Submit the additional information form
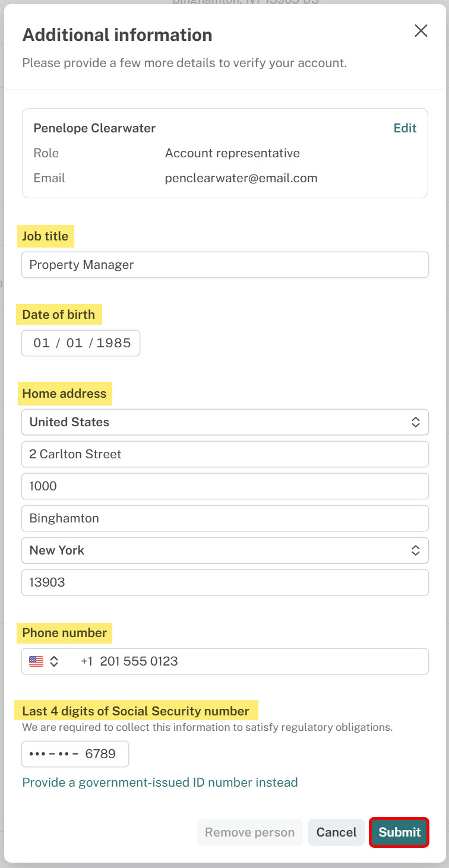Viewport: 449px width, 868px height. [399, 832]
